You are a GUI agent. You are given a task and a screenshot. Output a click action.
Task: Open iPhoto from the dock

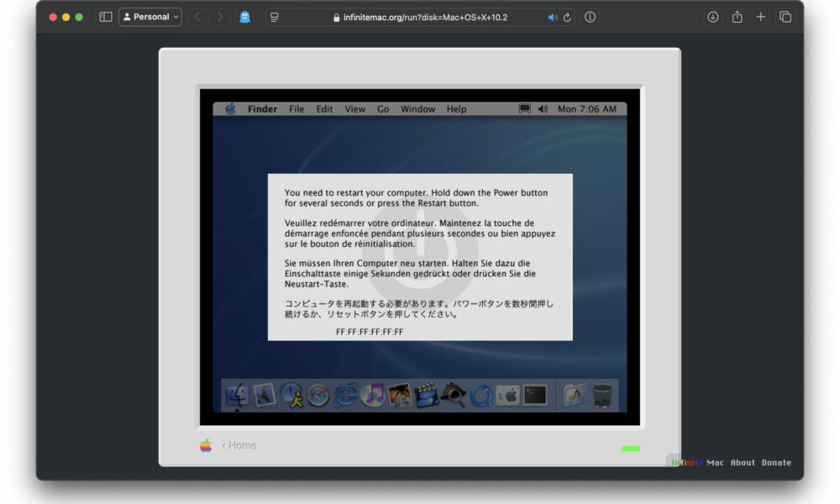[400, 396]
